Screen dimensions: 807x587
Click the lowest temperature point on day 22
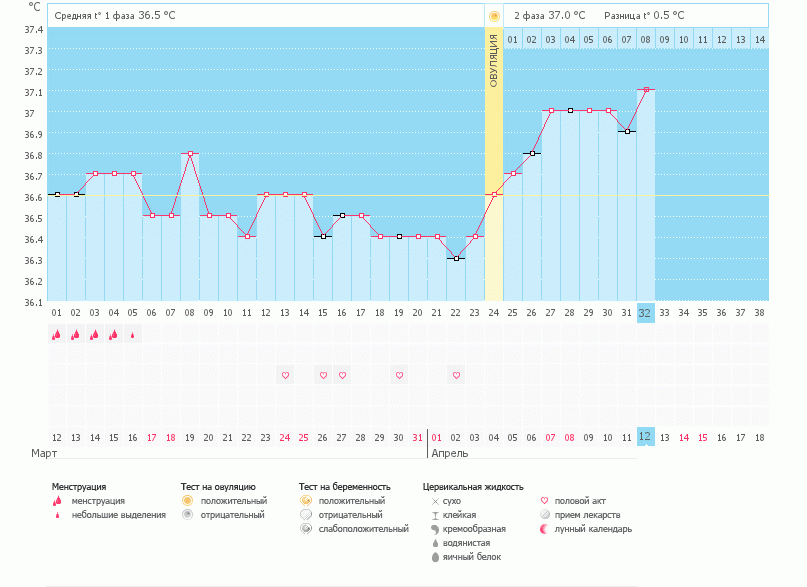pyautogui.click(x=456, y=259)
